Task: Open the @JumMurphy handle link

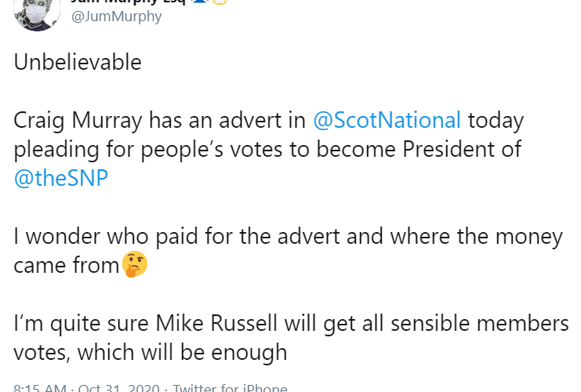Action: coord(117,16)
